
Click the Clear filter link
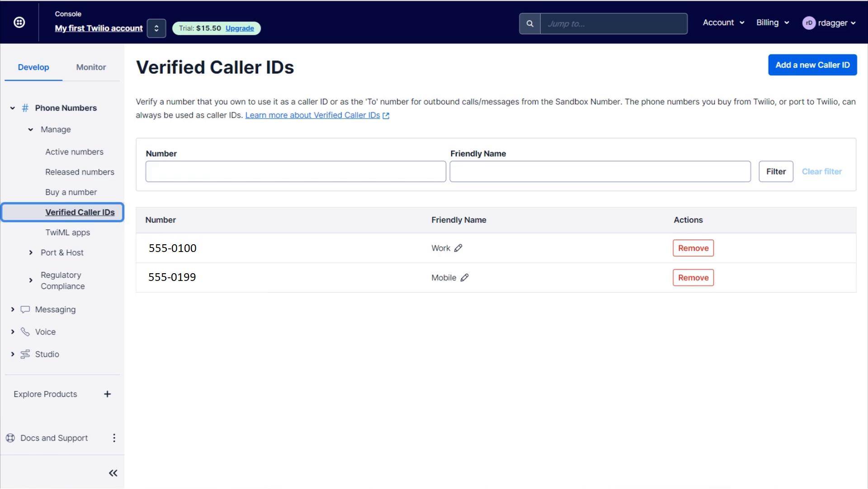[821, 171]
